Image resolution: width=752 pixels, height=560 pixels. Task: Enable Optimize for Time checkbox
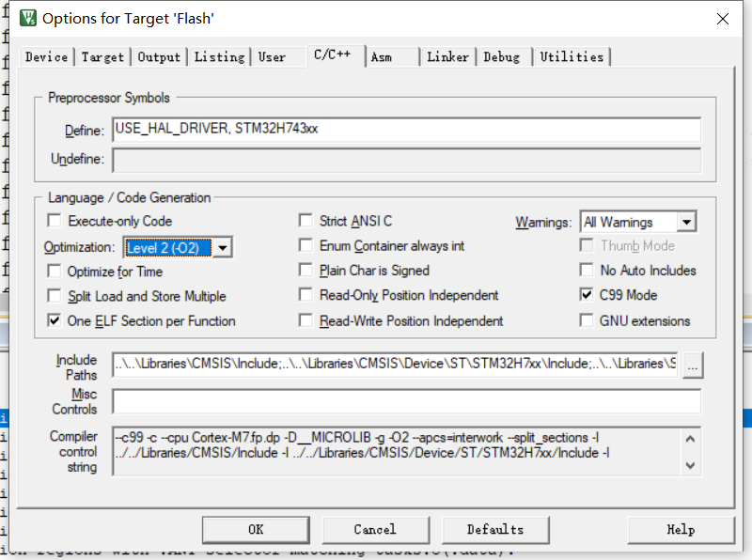pyautogui.click(x=55, y=272)
